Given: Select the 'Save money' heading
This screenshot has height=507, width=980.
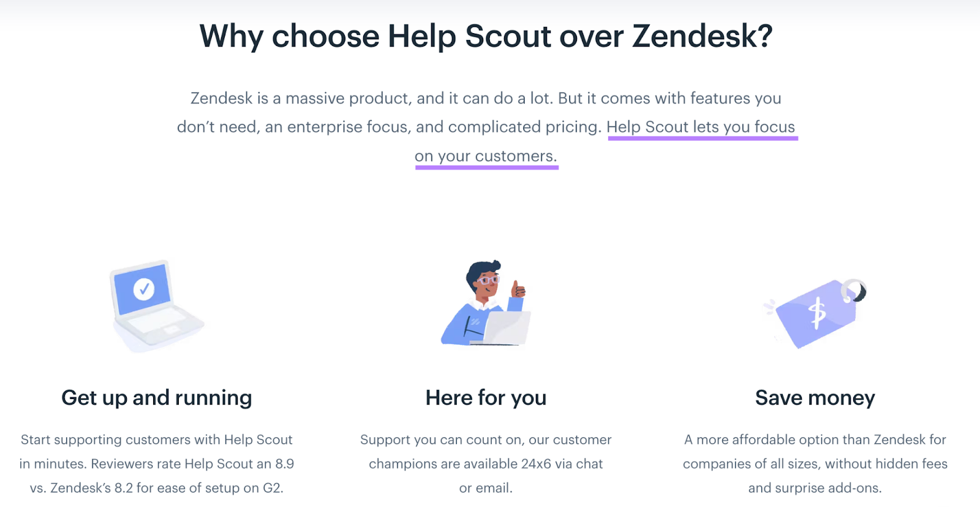Looking at the screenshot, I should point(815,398).
